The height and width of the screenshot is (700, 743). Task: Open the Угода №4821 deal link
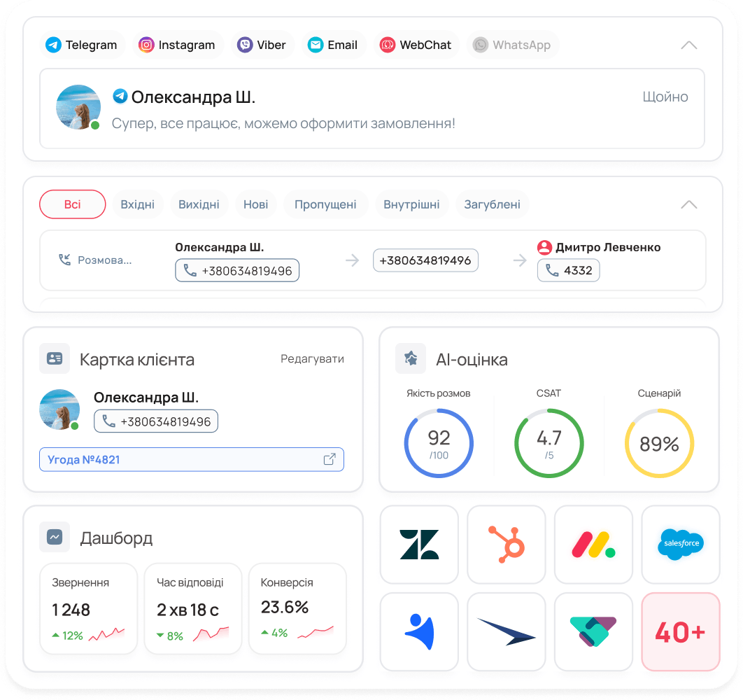(x=192, y=459)
